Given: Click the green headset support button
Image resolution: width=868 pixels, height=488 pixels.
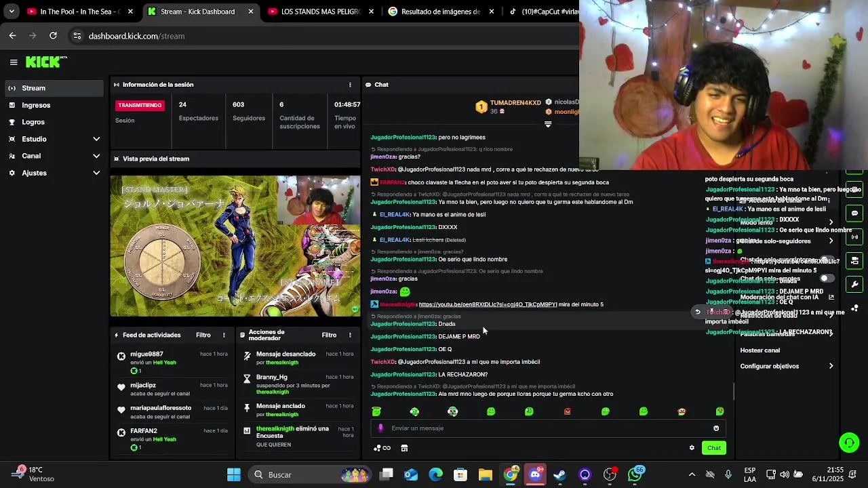Looking at the screenshot, I should pos(849,443).
